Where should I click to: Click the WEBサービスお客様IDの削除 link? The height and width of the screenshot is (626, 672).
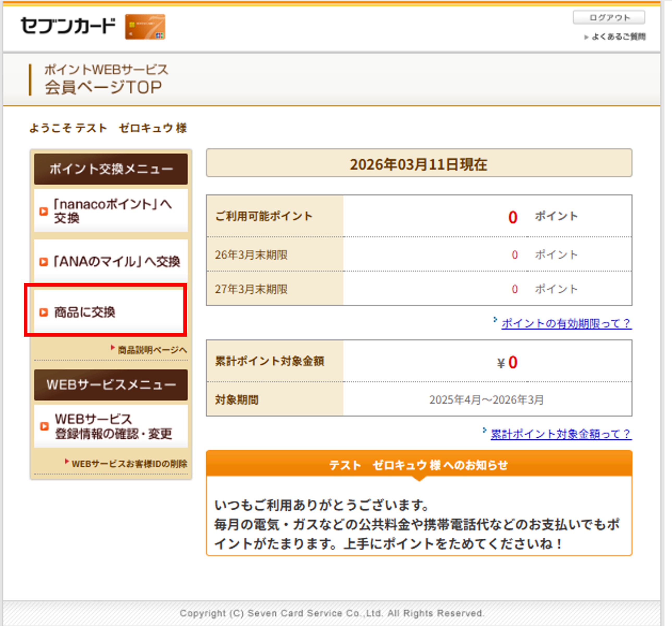click(129, 464)
